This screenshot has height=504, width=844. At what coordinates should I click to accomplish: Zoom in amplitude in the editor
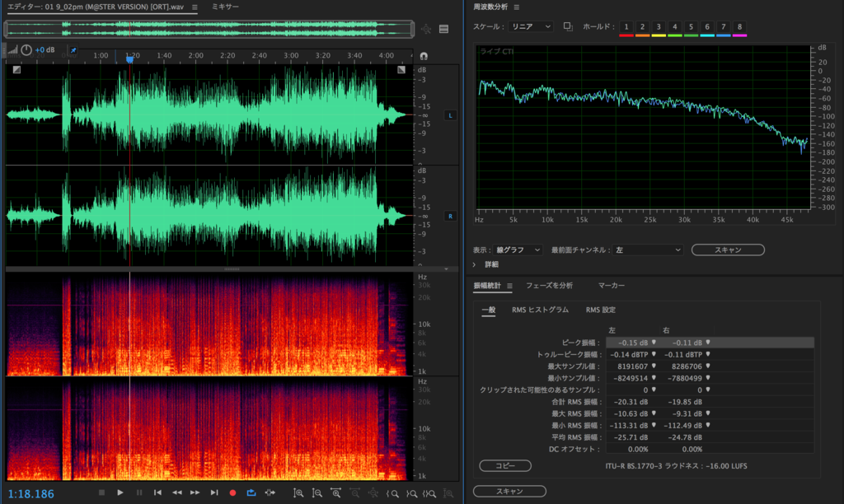[298, 492]
